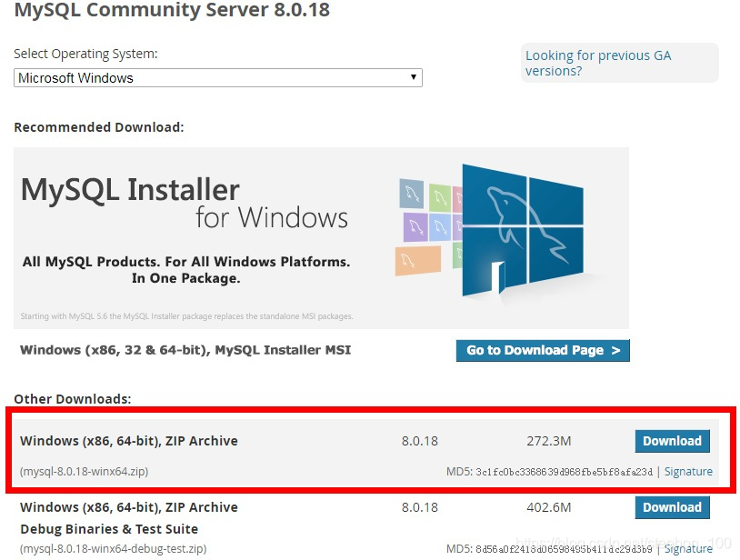Viewport: 740px width, 560px height.
Task: Click the 'Other Downloads:' label
Action: (73, 399)
